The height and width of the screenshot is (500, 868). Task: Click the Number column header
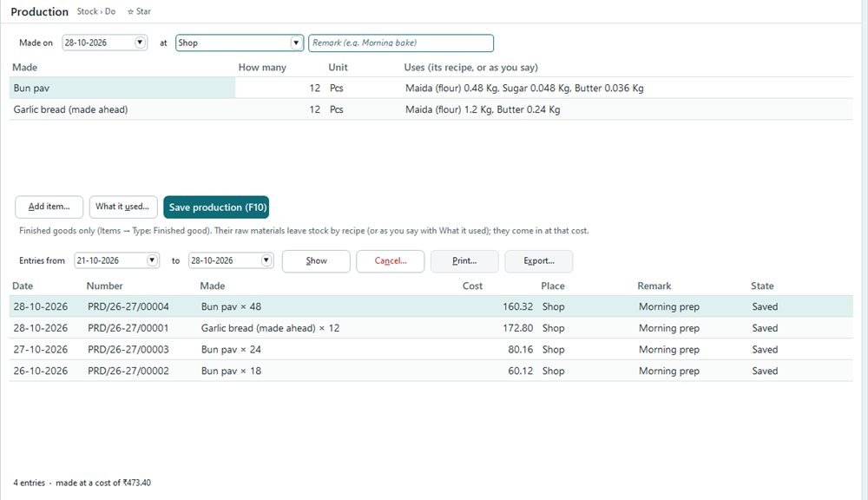point(105,286)
